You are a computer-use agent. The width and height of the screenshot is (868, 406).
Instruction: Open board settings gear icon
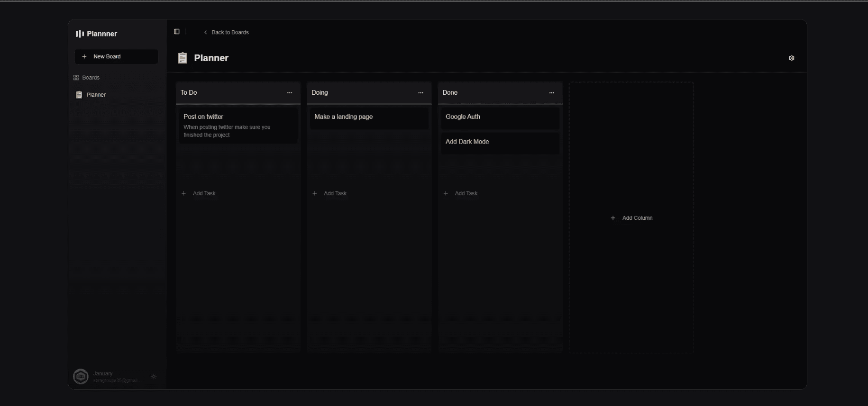tap(791, 58)
